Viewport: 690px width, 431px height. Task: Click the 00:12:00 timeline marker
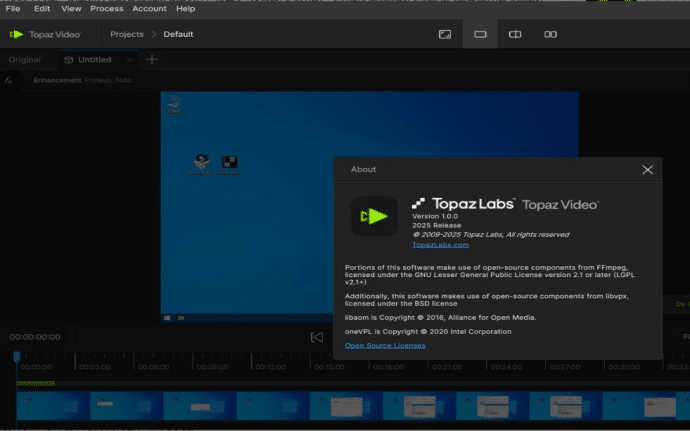tap(271, 367)
